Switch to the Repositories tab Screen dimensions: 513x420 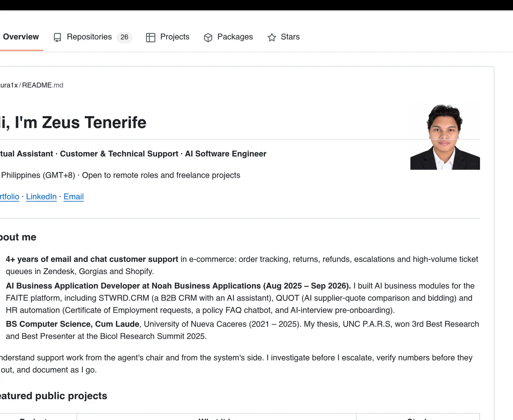[x=93, y=37]
